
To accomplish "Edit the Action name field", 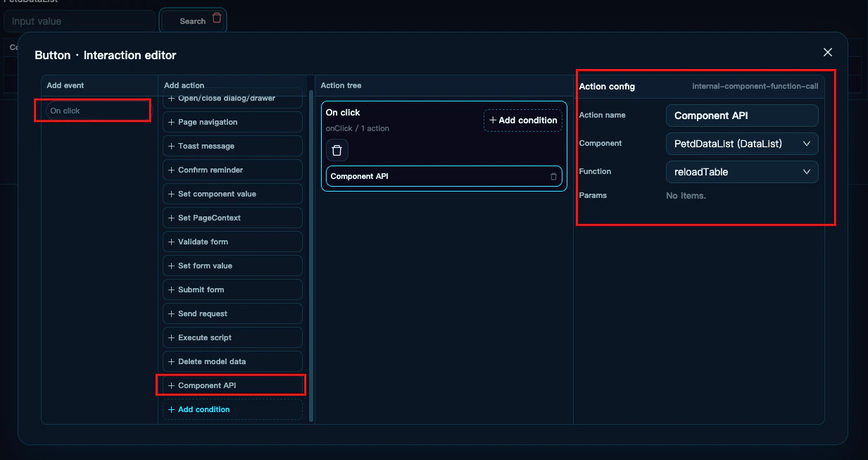I will [742, 116].
